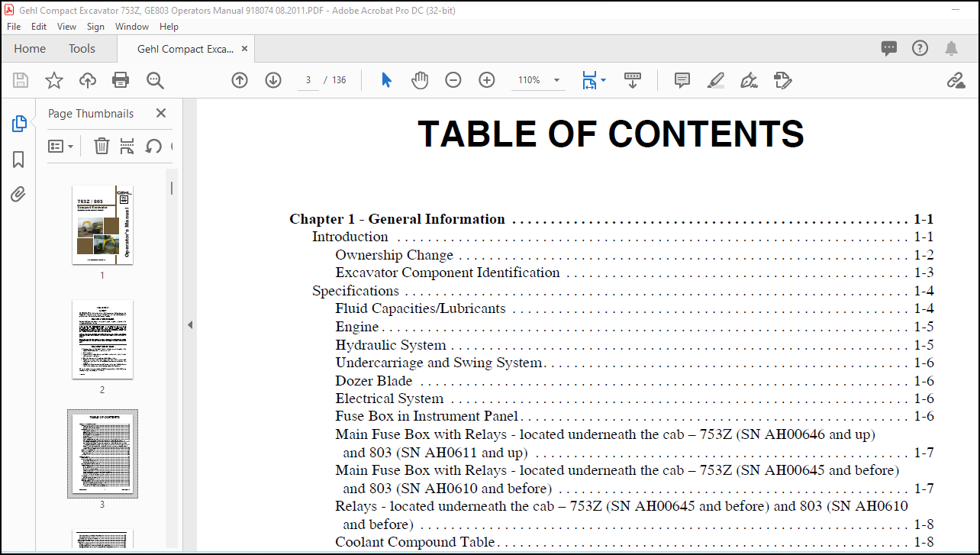The image size is (980, 555).
Task: Open the Window menu
Action: click(x=132, y=26)
